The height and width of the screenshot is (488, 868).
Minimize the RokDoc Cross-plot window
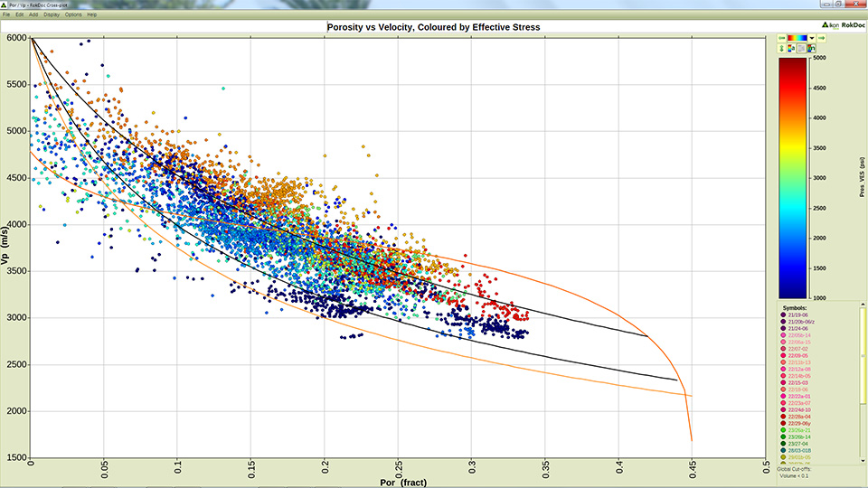[826, 4]
